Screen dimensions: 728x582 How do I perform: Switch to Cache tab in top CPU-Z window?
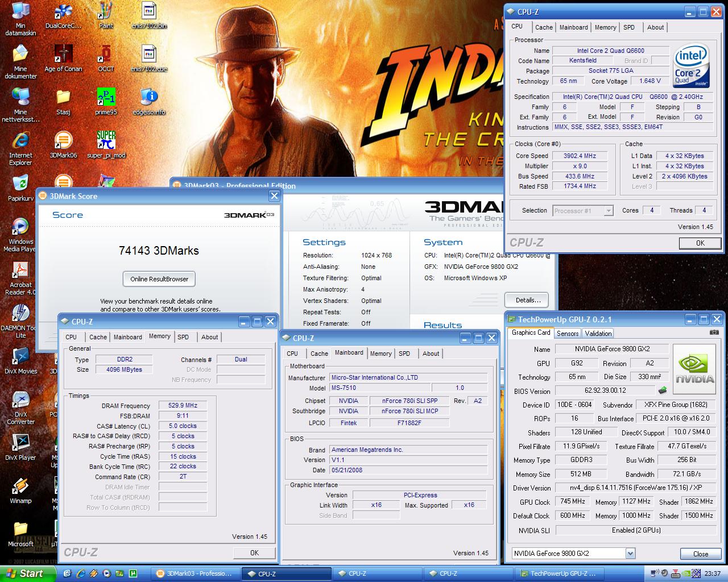[x=544, y=27]
